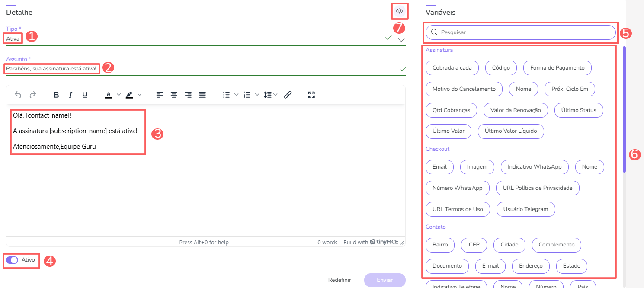Insert the Forma de Pagamento variable
The image size is (644, 291).
click(557, 68)
